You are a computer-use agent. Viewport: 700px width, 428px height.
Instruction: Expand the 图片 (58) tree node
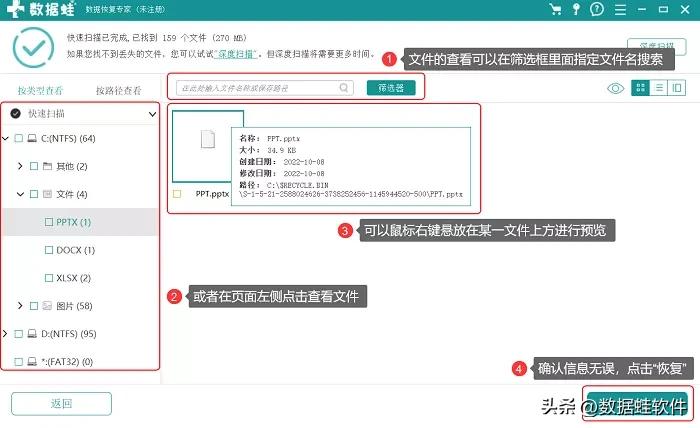tap(20, 306)
